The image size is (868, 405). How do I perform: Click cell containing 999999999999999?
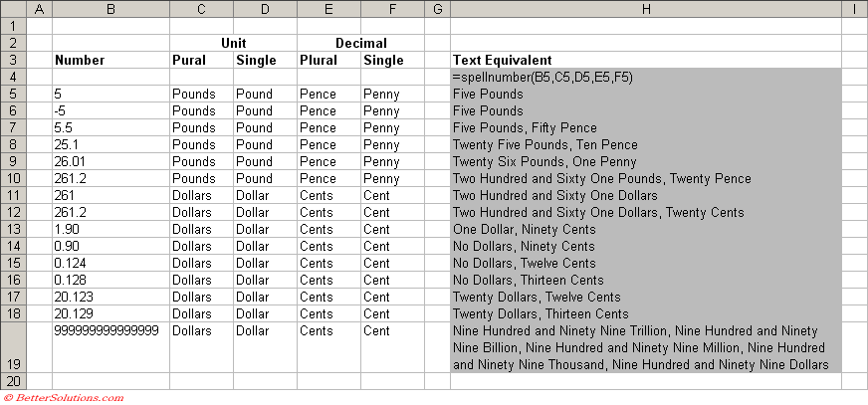pyautogui.click(x=109, y=330)
